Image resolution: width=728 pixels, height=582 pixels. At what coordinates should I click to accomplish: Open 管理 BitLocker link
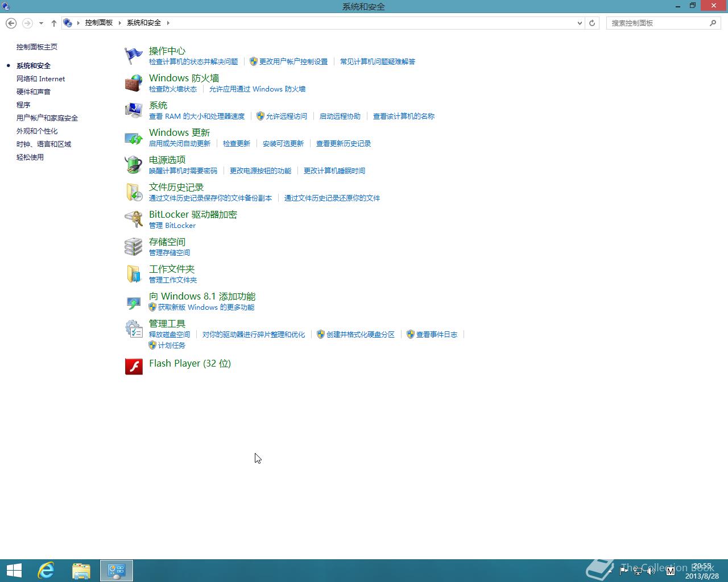(172, 225)
